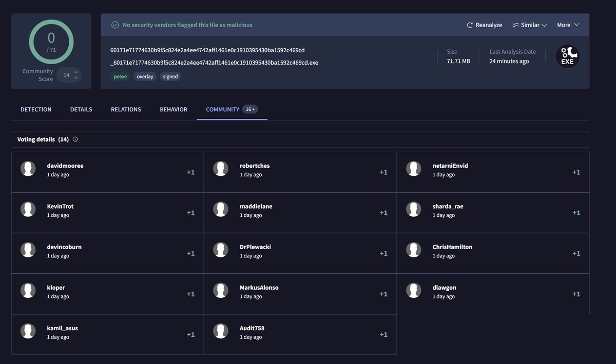616x364 pixels.
Task: Downvote the community score with down arrow
Action: tap(76, 78)
